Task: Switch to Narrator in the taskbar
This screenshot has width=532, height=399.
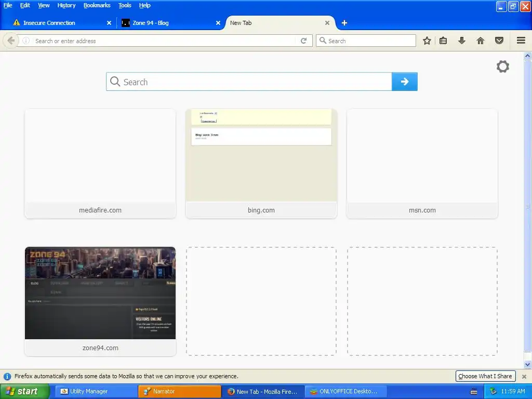Action: point(179,391)
